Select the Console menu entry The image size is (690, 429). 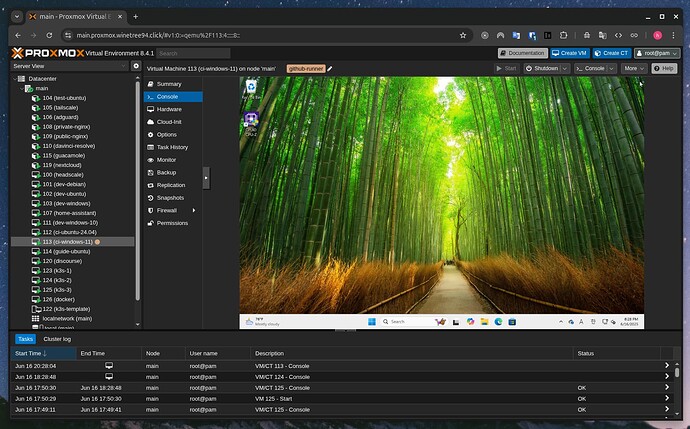click(173, 97)
